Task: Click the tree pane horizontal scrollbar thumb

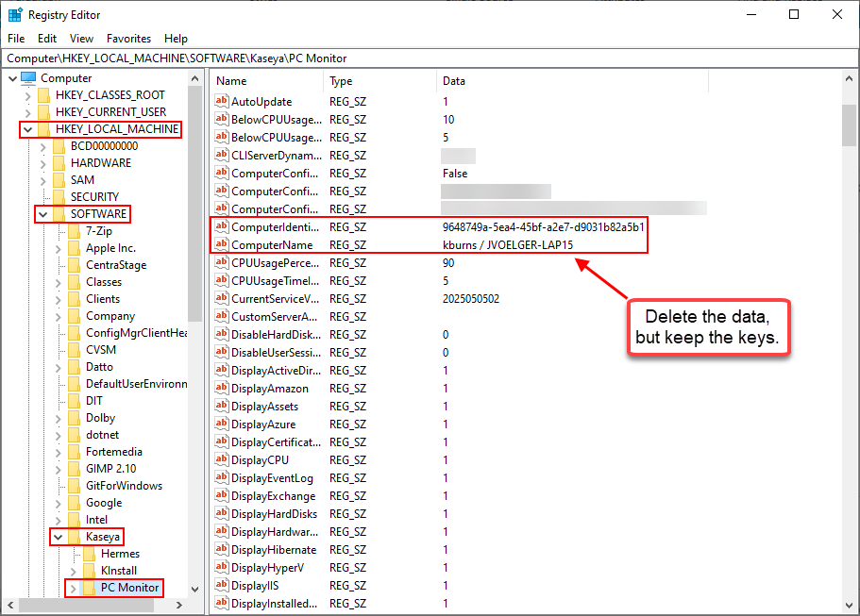Action: click(86, 605)
